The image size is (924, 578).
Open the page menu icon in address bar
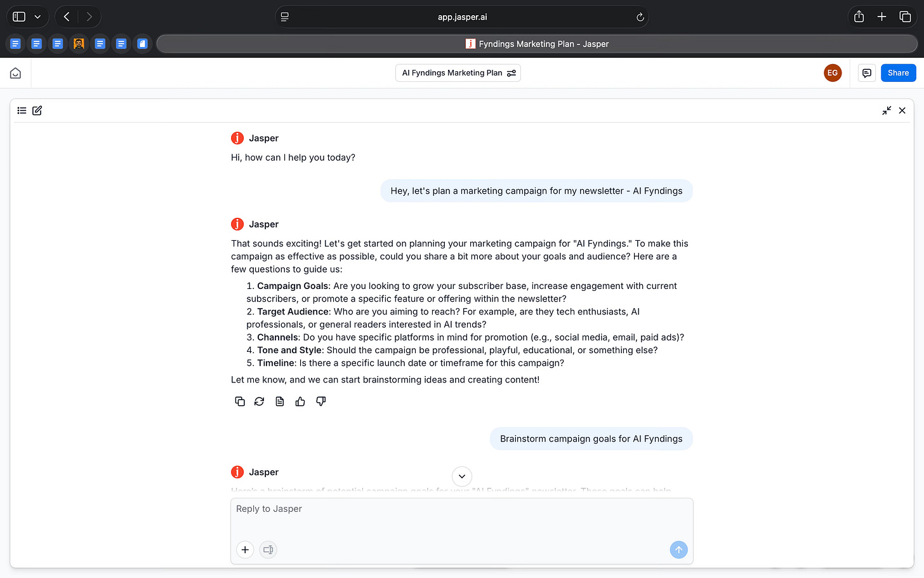pos(285,17)
